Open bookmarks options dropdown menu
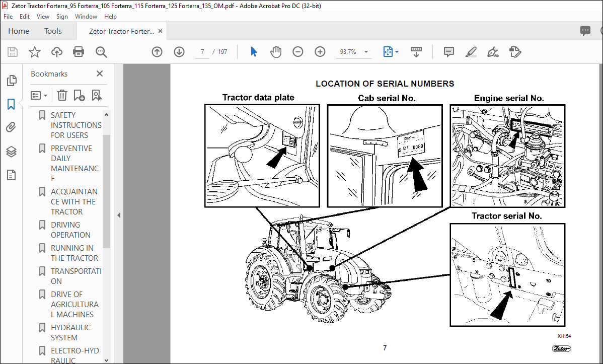 coord(39,95)
